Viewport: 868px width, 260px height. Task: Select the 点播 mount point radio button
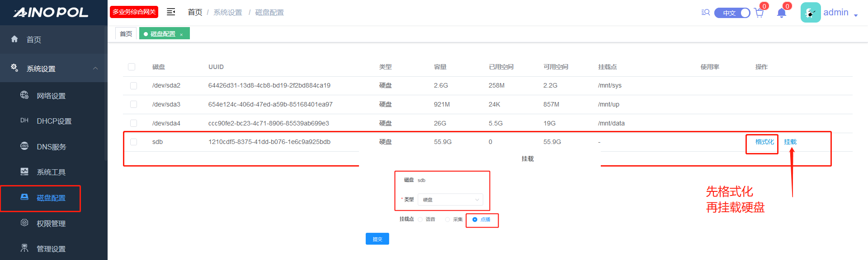pos(475,220)
